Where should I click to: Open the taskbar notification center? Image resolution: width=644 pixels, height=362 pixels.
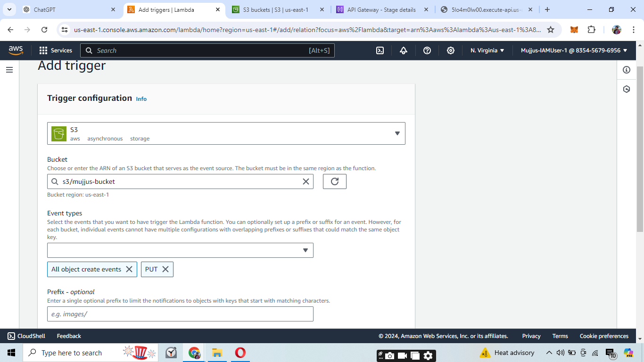click(x=611, y=354)
